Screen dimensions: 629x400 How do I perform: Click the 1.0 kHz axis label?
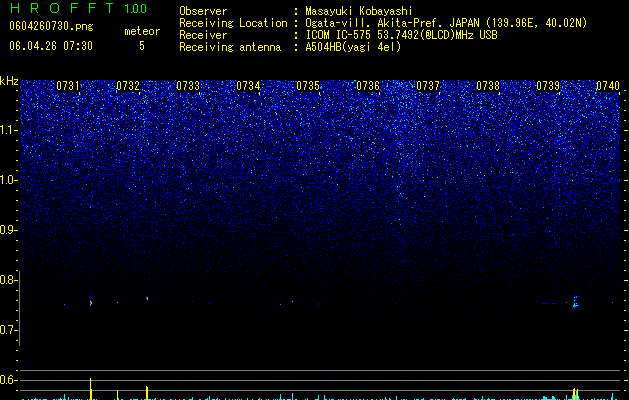[9, 180]
